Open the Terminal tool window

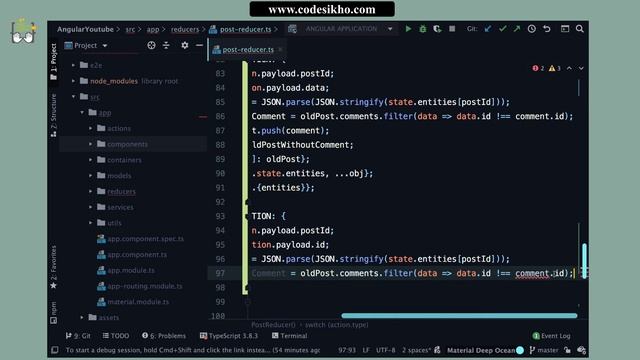point(289,336)
